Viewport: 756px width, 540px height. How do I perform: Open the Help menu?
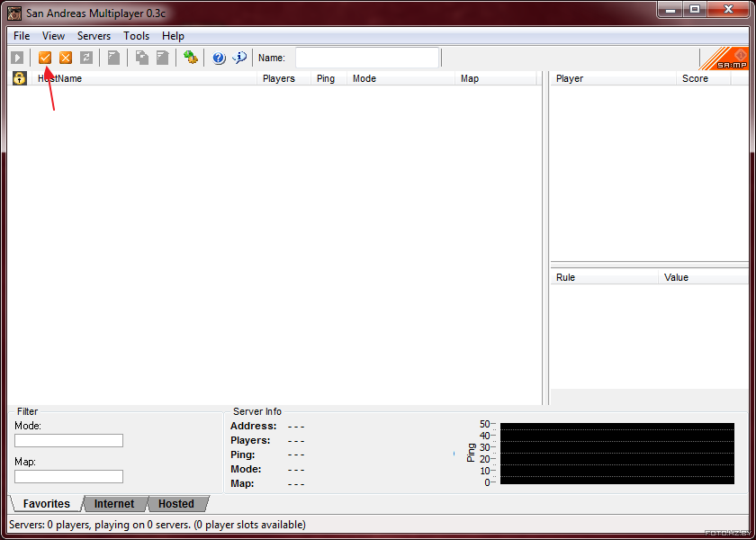click(x=173, y=36)
